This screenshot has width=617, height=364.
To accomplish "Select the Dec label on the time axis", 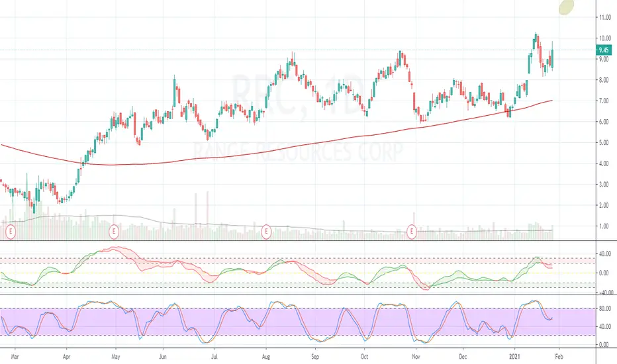I will pos(463,357).
